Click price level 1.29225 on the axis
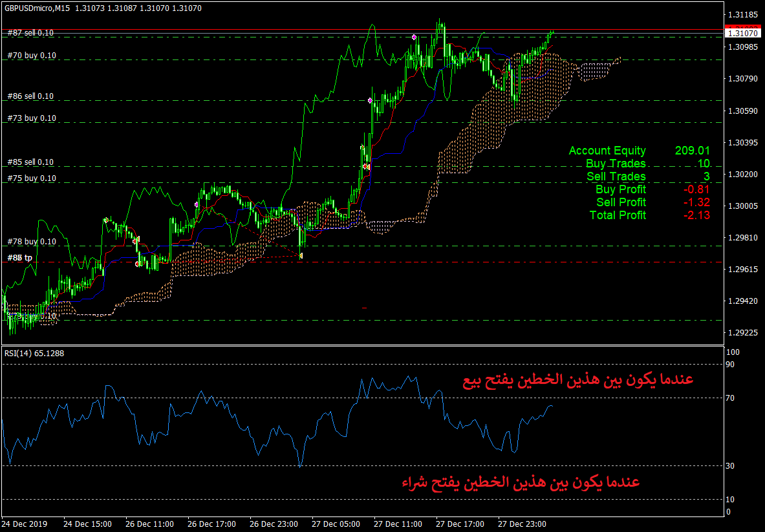The image size is (765, 532). 742,332
